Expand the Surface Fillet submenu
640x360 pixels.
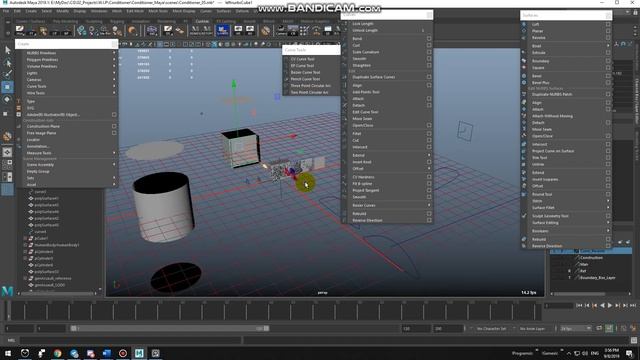(608, 207)
